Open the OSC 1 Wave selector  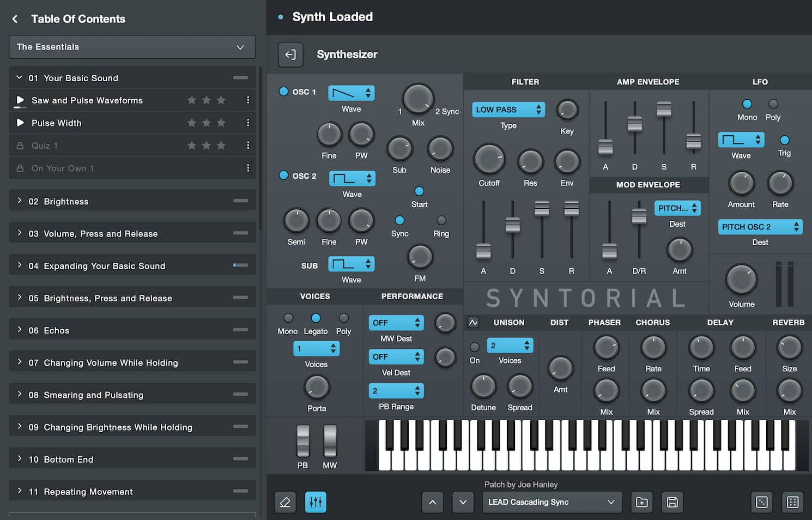(350, 93)
